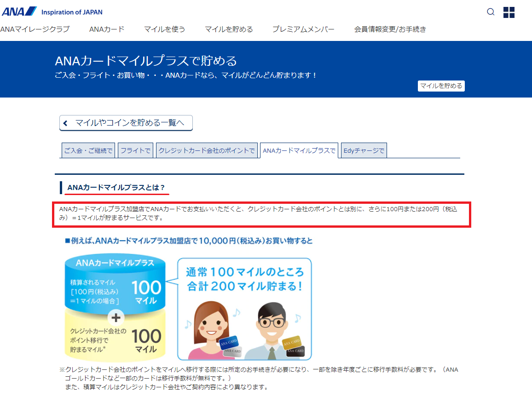Screen dimensions: 532x397
Task: Click the 10,000円(税込み)お買い物すると example heading
Action: pos(189,241)
